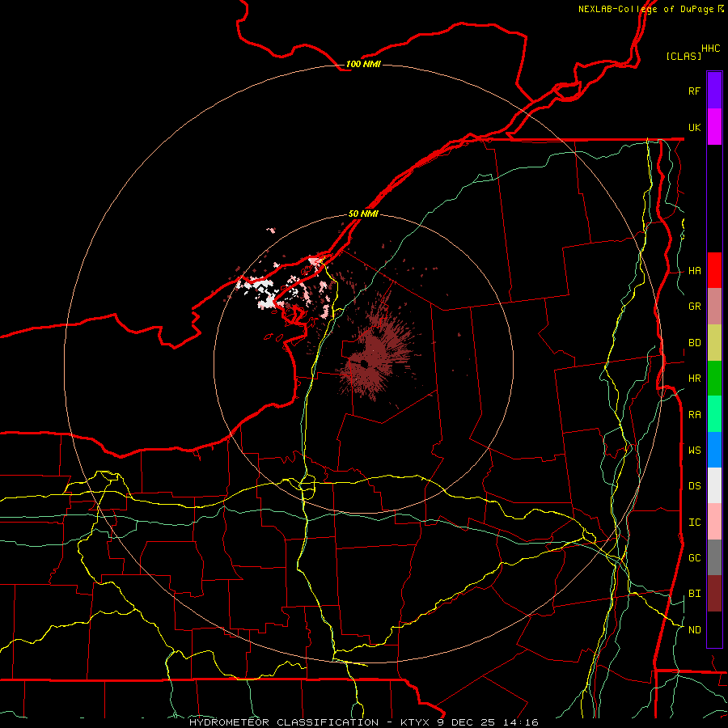Click the "NEXLAB-College of DuPage" credit text
Viewport: 728px width, 728px height.
[645, 9]
